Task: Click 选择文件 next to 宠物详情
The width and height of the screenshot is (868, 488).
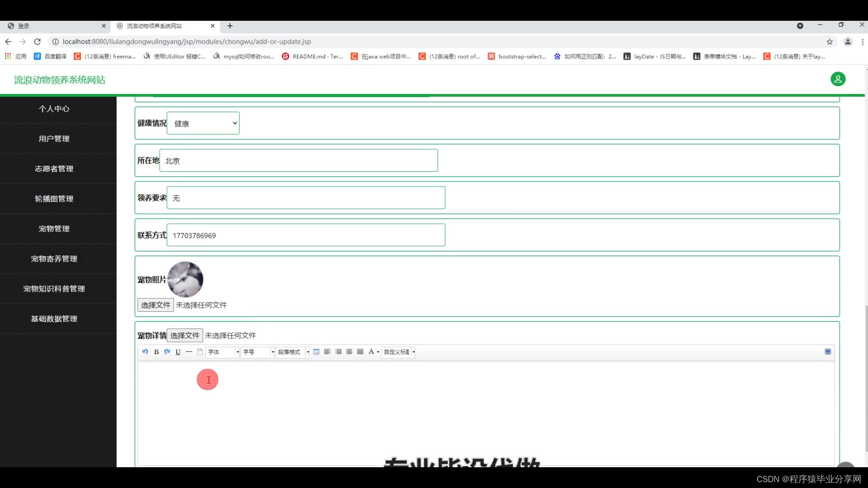Action: tap(184, 335)
